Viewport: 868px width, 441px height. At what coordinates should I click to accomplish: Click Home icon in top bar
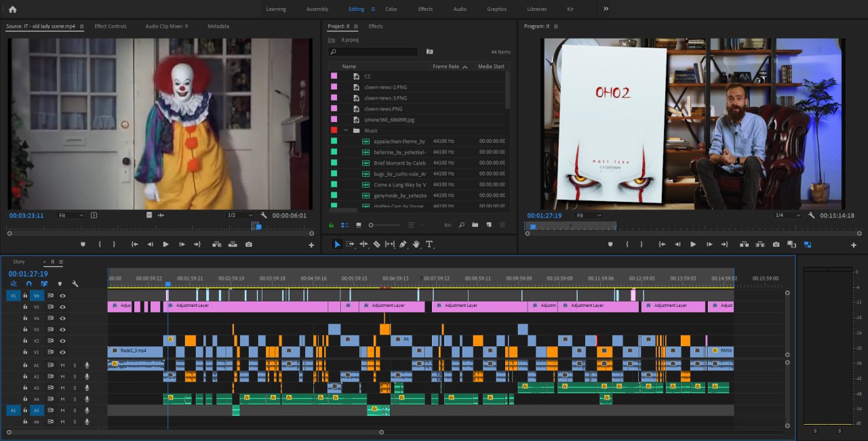(x=12, y=9)
